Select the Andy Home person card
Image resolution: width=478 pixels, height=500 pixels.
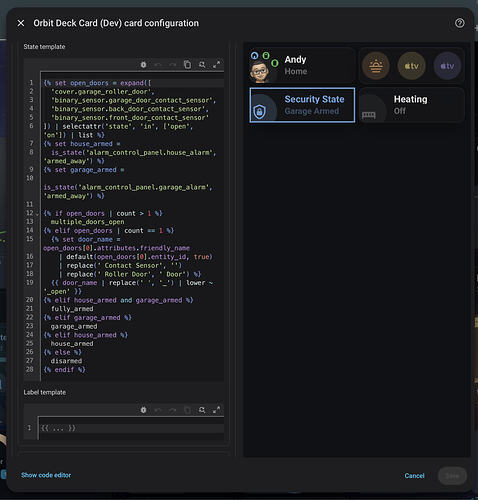[302, 66]
